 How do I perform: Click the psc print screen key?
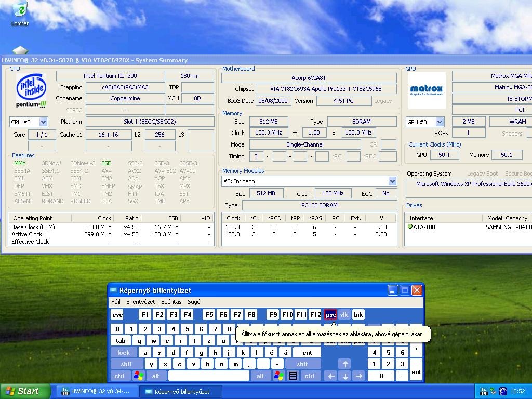point(330,314)
